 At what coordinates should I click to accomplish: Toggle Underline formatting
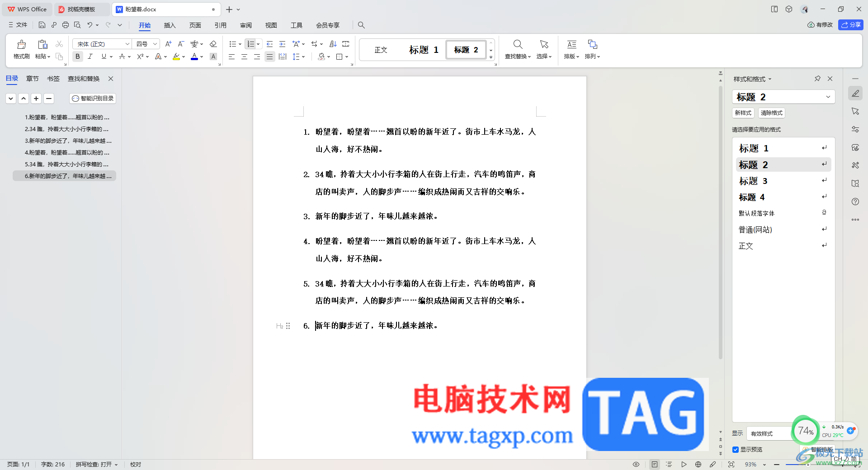(x=104, y=56)
